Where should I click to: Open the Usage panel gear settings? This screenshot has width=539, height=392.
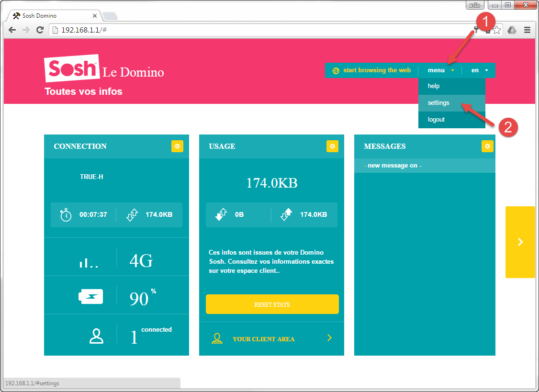coord(332,146)
